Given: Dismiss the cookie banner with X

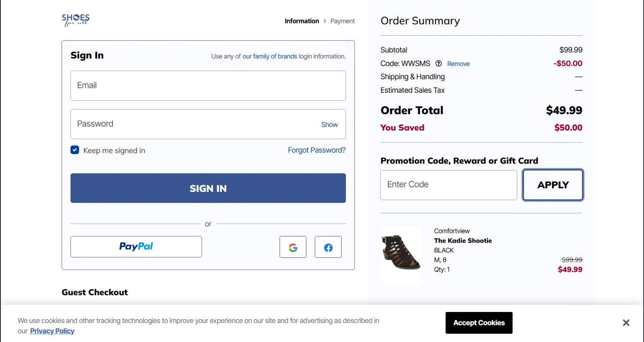Looking at the screenshot, I should point(626,323).
